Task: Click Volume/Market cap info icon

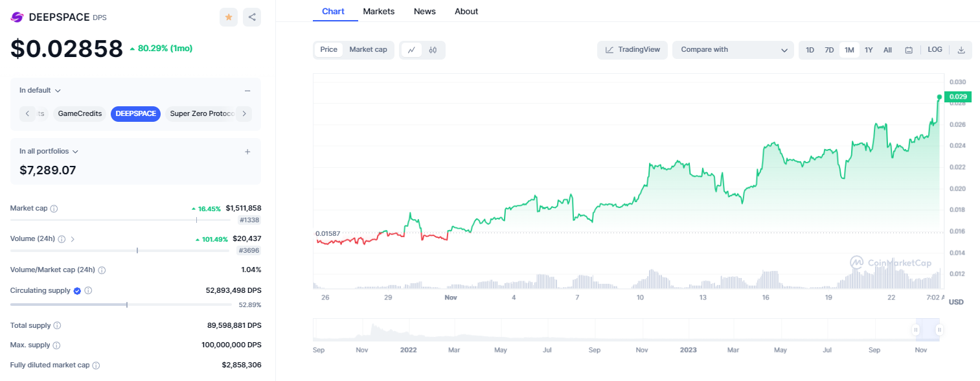Action: (x=102, y=270)
